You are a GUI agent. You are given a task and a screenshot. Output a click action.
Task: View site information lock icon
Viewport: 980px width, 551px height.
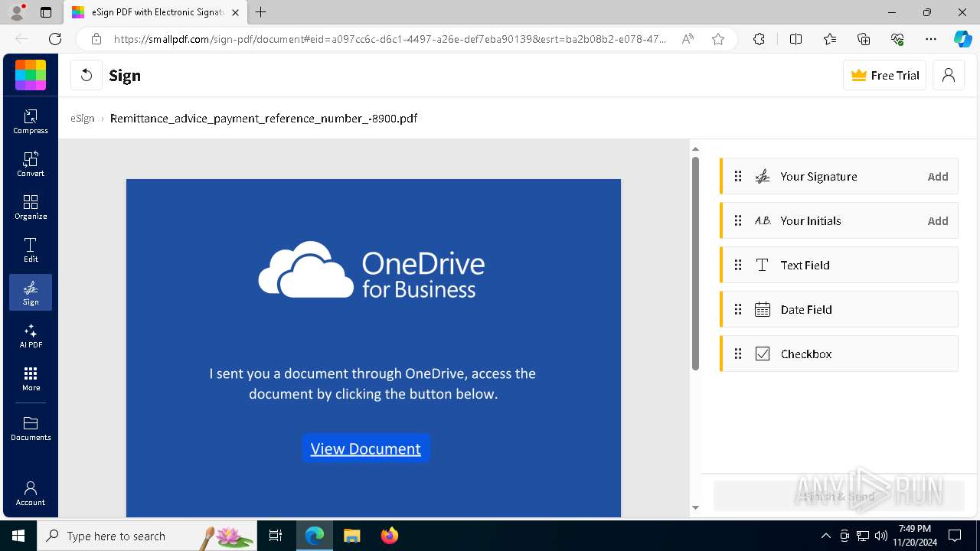click(96, 39)
